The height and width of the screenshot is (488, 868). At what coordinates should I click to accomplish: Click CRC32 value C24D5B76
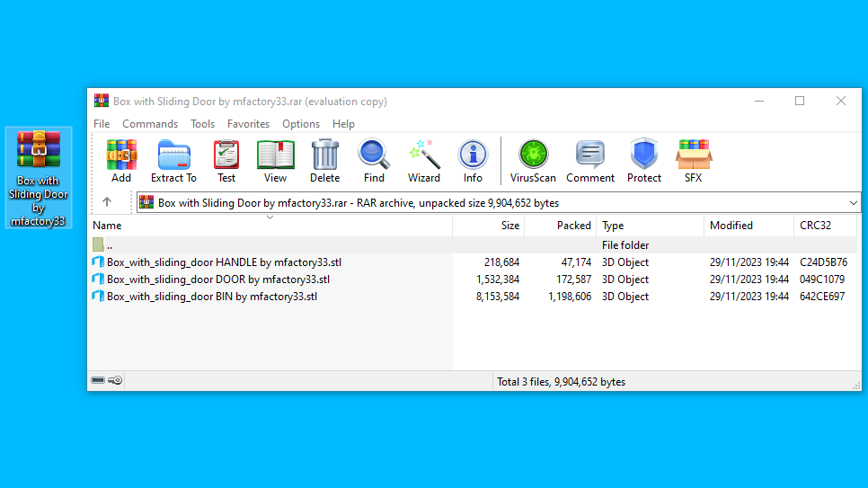coord(823,262)
